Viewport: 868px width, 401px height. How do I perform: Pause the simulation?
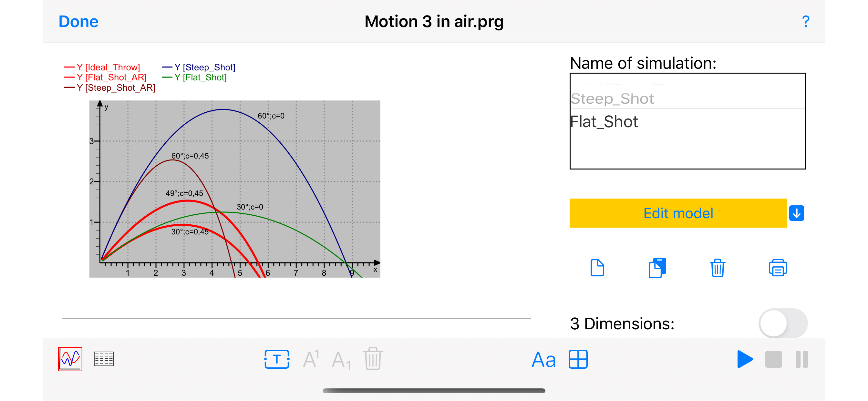click(801, 359)
